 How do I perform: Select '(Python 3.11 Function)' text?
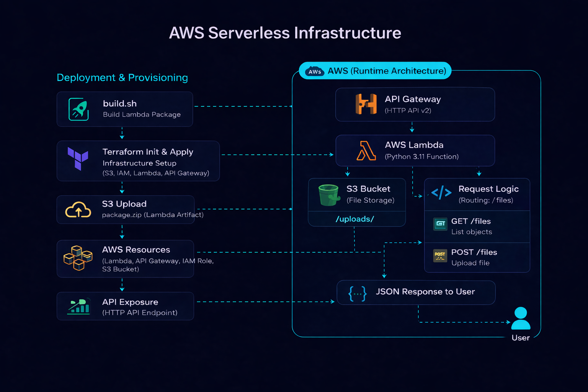click(x=422, y=157)
